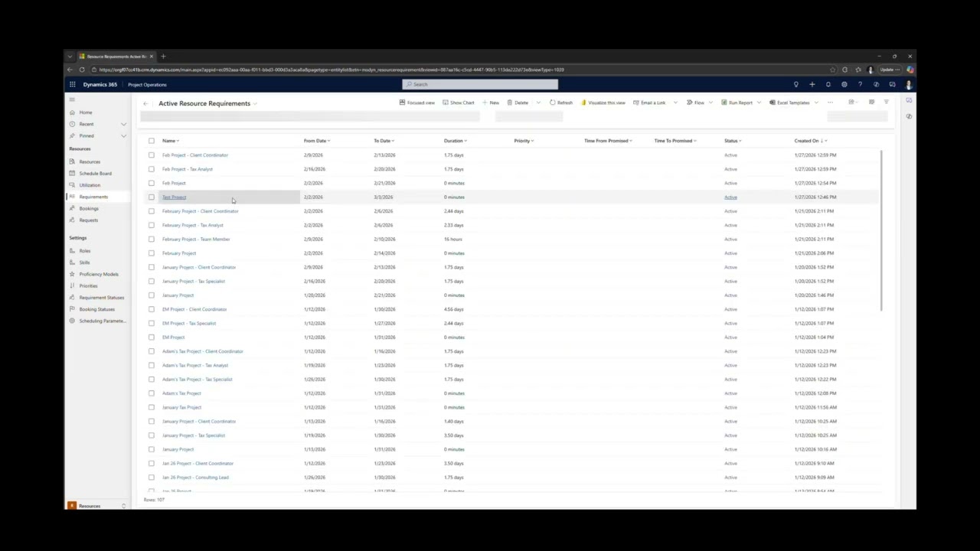Bookmark the page with the star icon
The height and width of the screenshot is (551, 980).
(x=832, y=70)
